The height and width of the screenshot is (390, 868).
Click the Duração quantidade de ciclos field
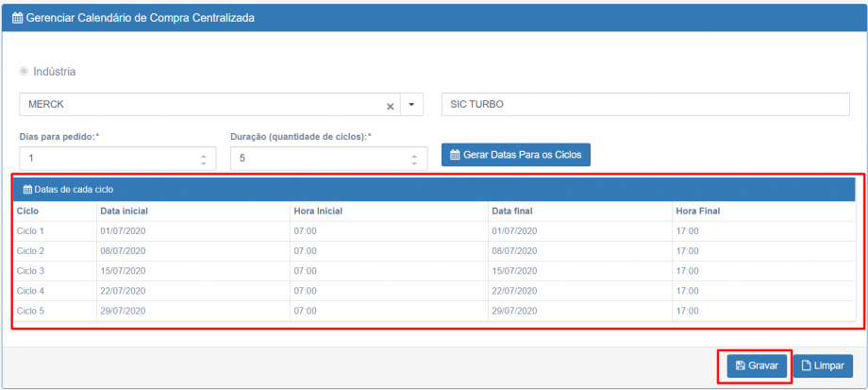[317, 159]
